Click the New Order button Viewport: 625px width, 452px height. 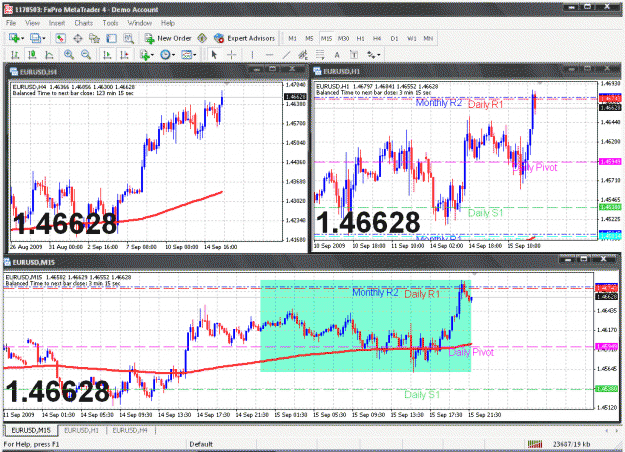tap(168, 38)
